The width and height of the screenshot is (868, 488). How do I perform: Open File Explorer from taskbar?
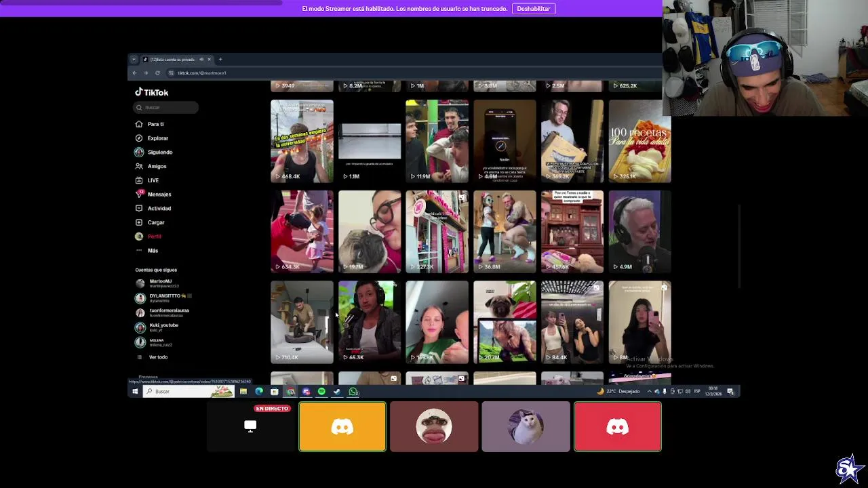pyautogui.click(x=243, y=391)
